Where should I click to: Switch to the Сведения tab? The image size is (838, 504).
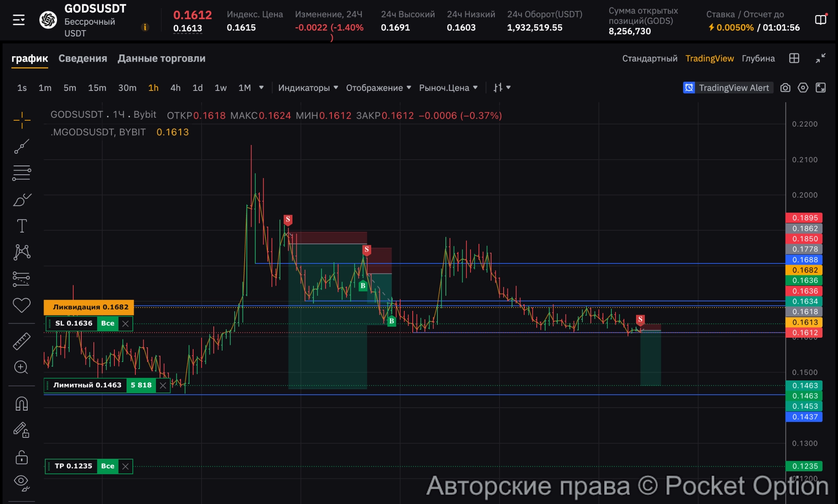pos(83,58)
